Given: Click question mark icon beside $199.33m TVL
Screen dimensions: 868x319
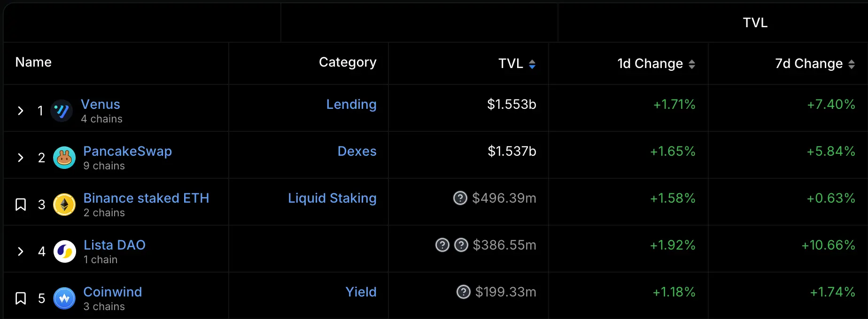Looking at the screenshot, I should 464,292.
